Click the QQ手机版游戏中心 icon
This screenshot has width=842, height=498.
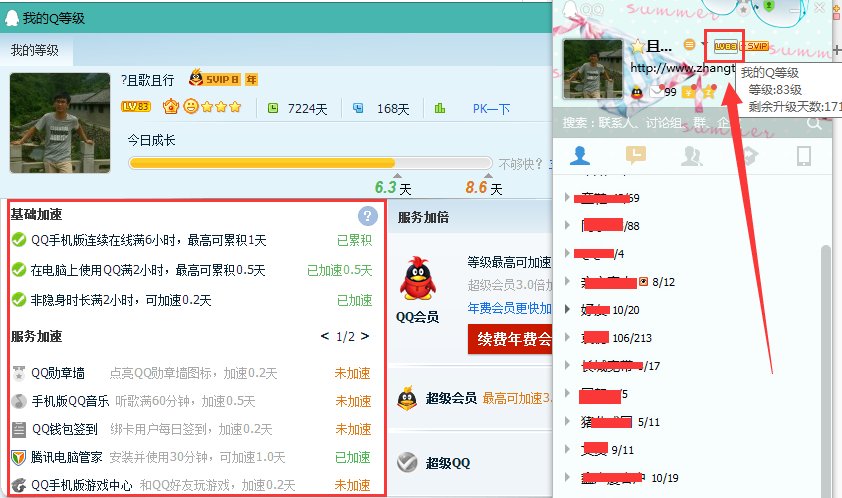click(19, 485)
